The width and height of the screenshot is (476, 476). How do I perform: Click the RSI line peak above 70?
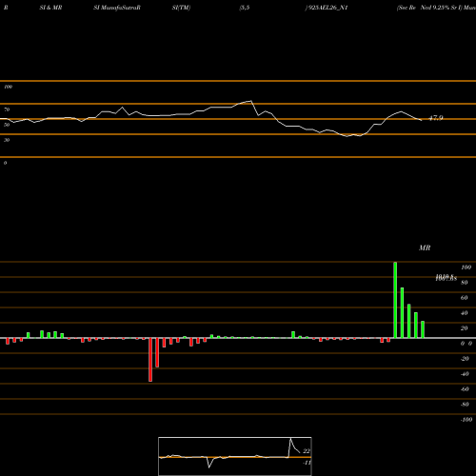251,101
